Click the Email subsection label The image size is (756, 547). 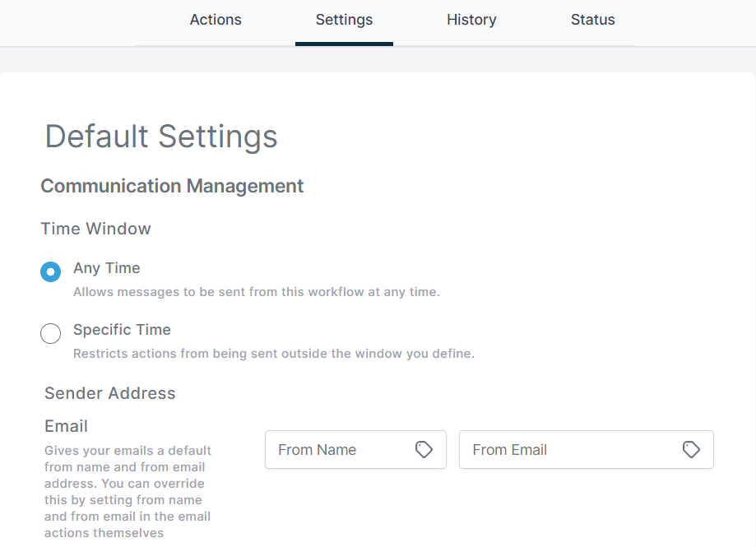click(66, 426)
